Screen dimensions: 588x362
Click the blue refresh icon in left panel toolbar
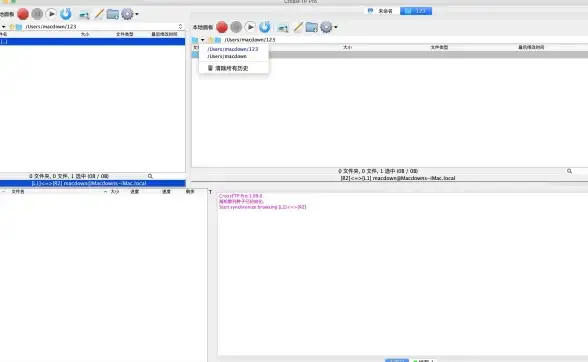[x=66, y=14]
